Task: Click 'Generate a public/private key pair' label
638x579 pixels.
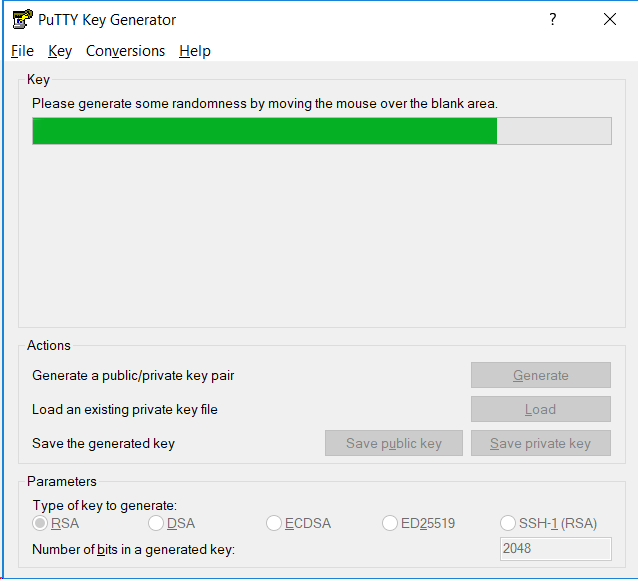Action: (133, 375)
